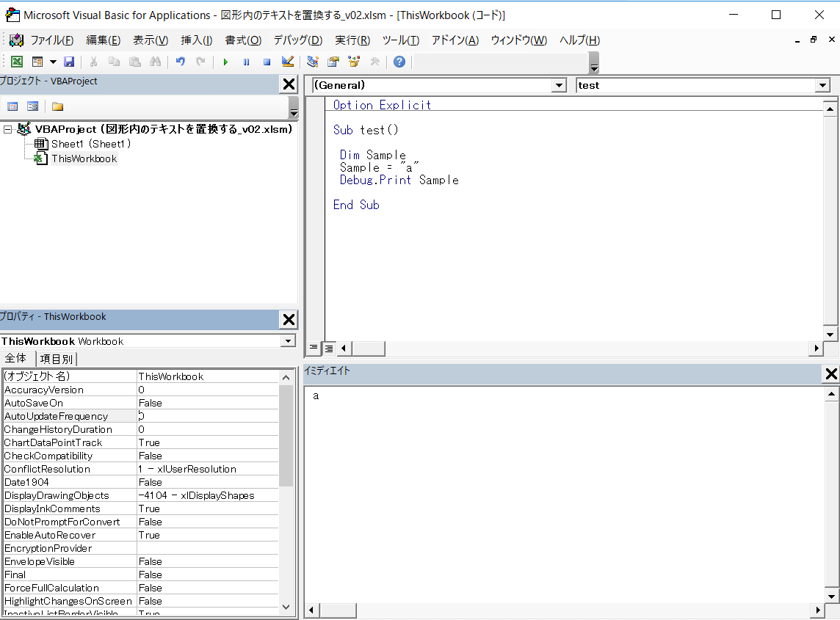This screenshot has height=620, width=840.
Task: Click the (オブジェクト名) ThisWorkbook value field
Action: pos(208,376)
